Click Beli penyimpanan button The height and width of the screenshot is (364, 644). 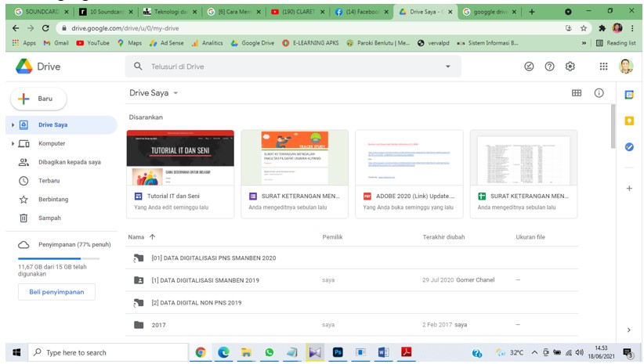pos(56,291)
